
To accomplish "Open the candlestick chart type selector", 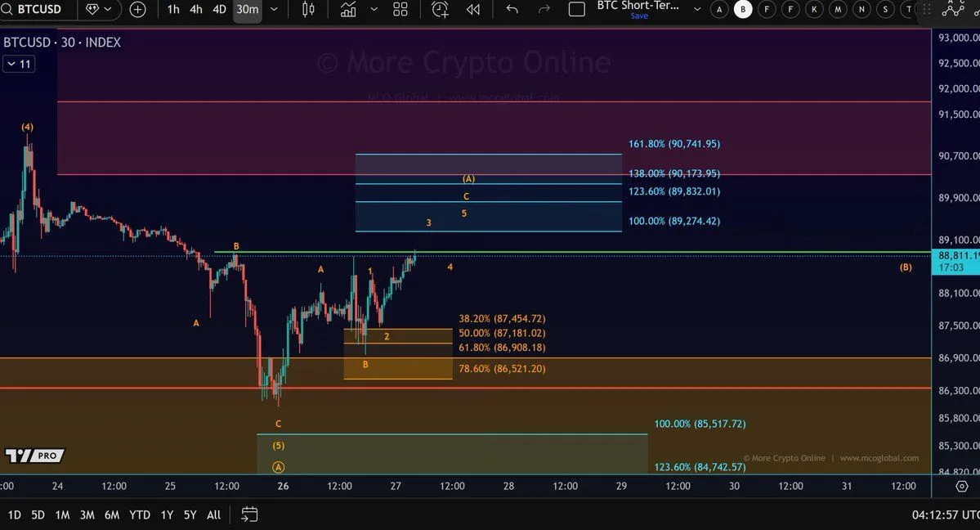I will click(308, 10).
